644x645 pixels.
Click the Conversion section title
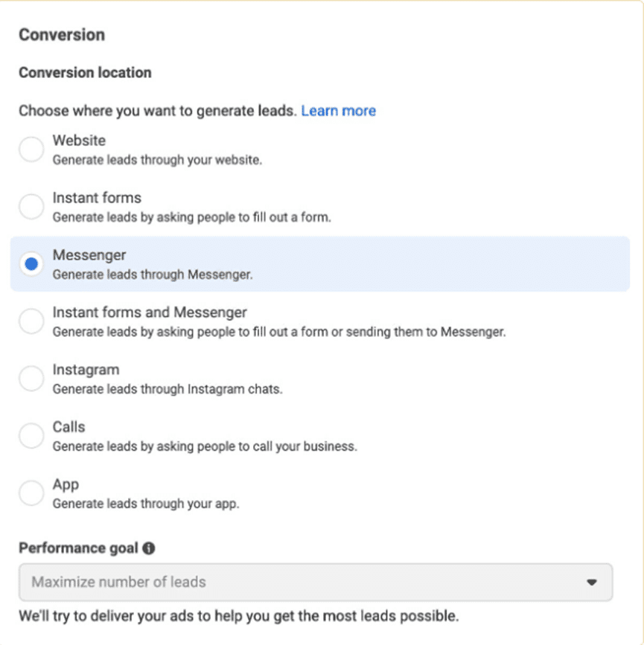pos(62,35)
